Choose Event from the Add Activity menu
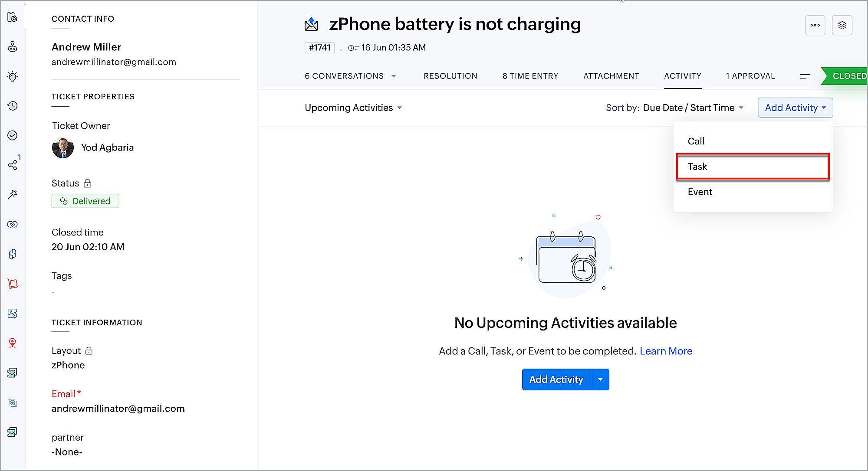 pyautogui.click(x=700, y=192)
